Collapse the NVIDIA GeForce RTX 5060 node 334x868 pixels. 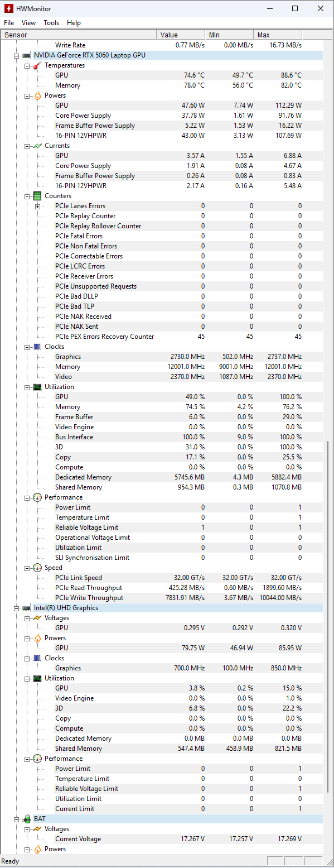coord(17,55)
